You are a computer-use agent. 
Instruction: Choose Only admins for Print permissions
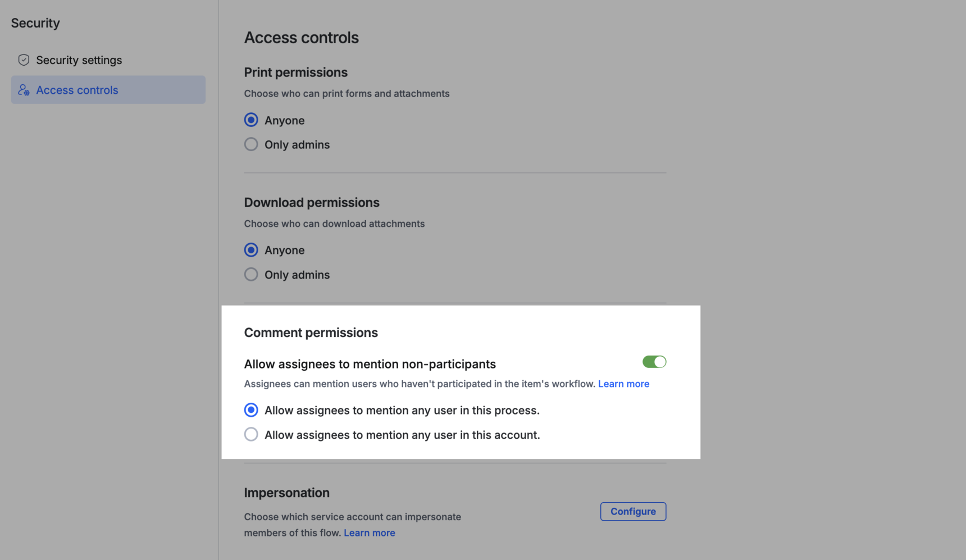tap(251, 144)
